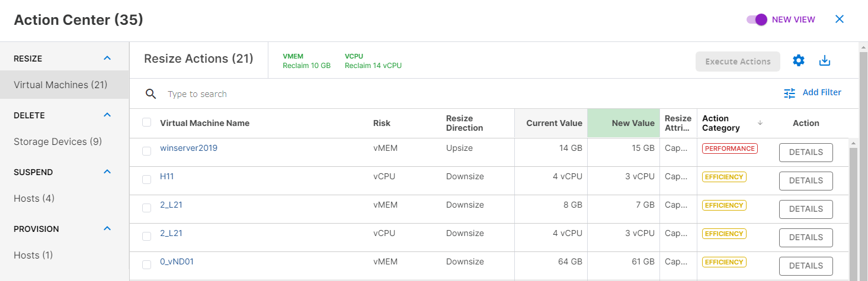This screenshot has width=868, height=281.
Task: Collapse the SUSPEND section chevron
Action: point(107,172)
